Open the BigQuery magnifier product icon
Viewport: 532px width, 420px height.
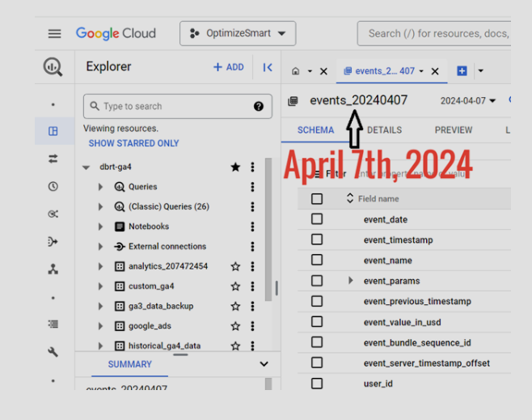(53, 67)
